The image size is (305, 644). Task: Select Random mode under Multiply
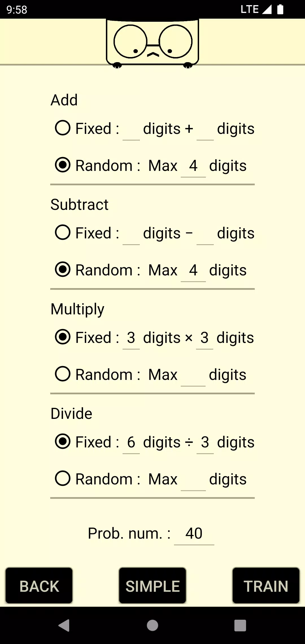(63, 374)
